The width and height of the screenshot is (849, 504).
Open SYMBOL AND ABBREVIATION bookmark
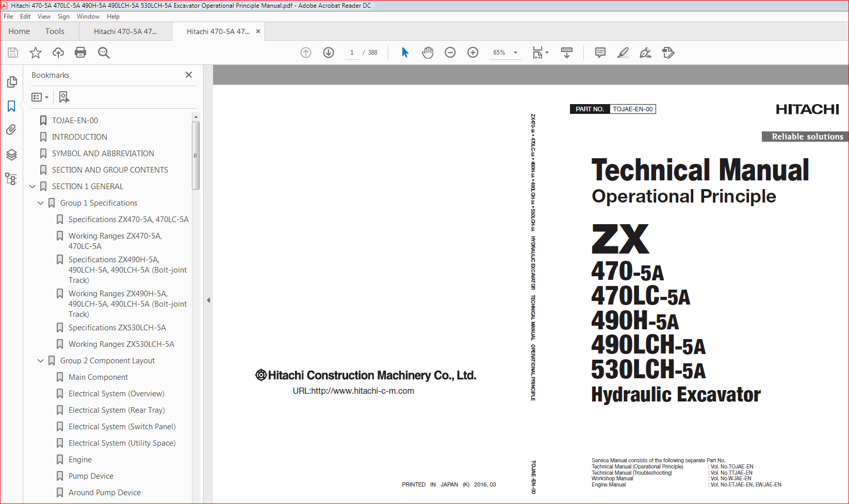tap(103, 154)
